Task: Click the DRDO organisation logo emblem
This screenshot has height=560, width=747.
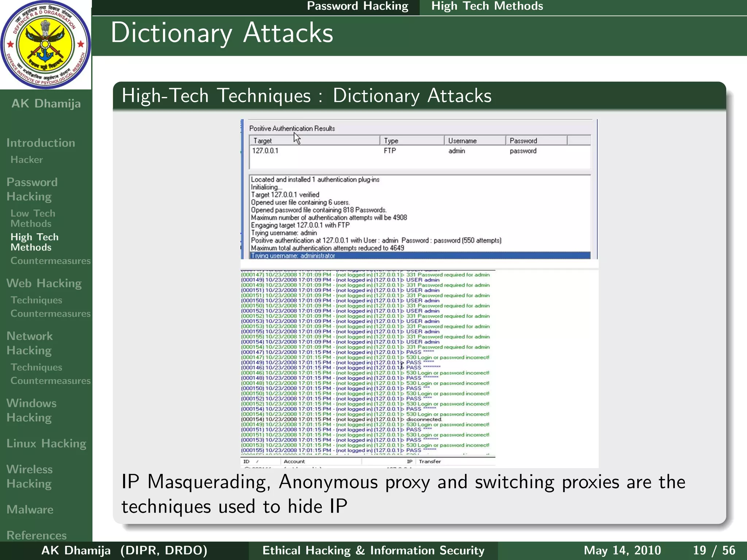Action: tap(45, 44)
